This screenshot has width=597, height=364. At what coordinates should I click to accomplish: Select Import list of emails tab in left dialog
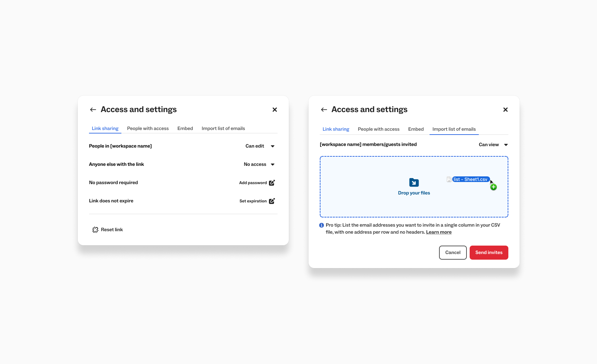223,129
